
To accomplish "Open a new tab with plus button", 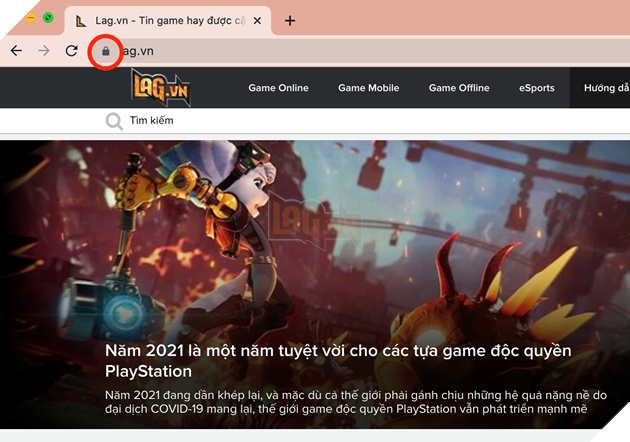I will (290, 20).
